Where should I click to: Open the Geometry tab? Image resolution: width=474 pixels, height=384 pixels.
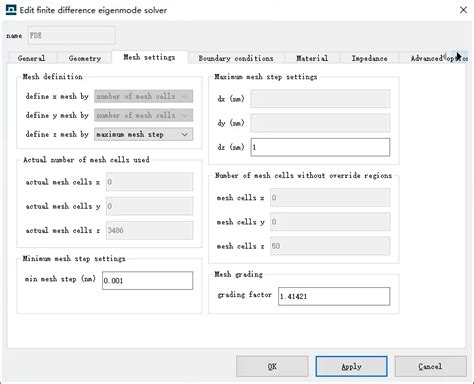coord(85,58)
